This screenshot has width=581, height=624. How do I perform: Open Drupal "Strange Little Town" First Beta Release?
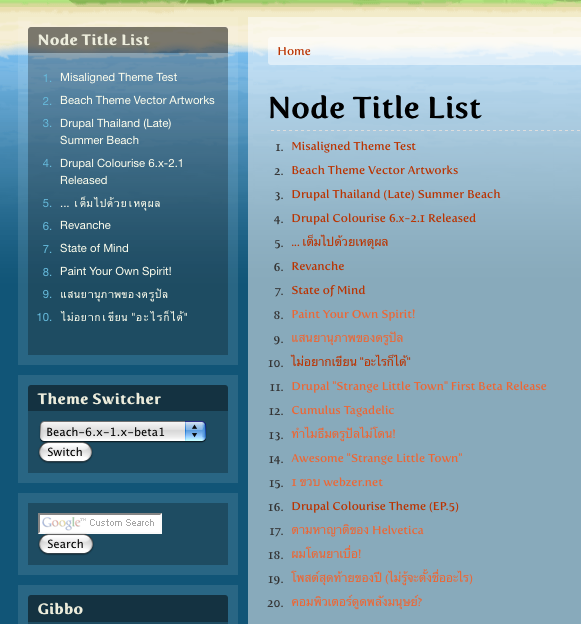(419, 386)
